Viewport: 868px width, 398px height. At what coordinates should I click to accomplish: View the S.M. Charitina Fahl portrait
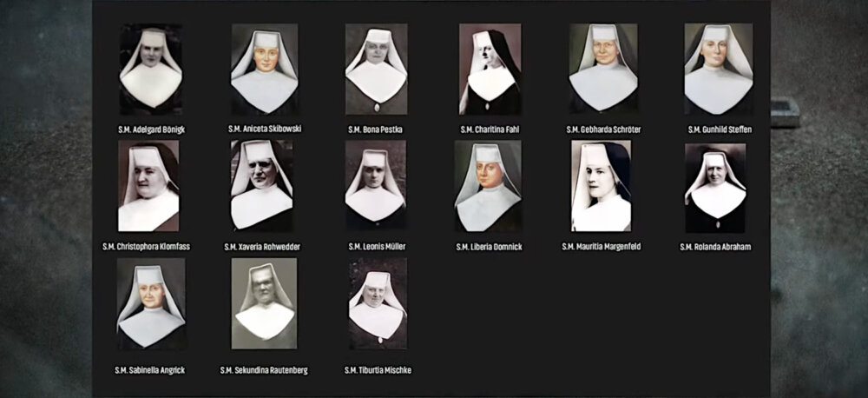[490, 70]
